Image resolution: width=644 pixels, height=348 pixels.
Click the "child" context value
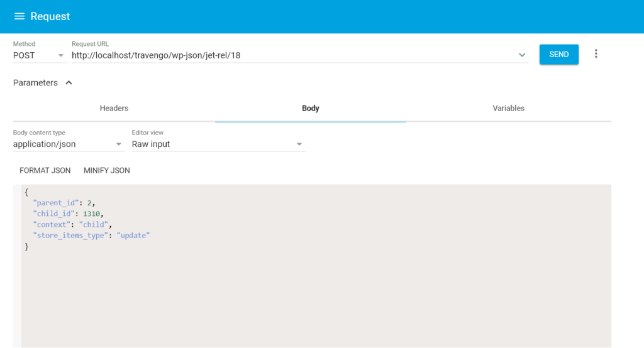pos(94,224)
